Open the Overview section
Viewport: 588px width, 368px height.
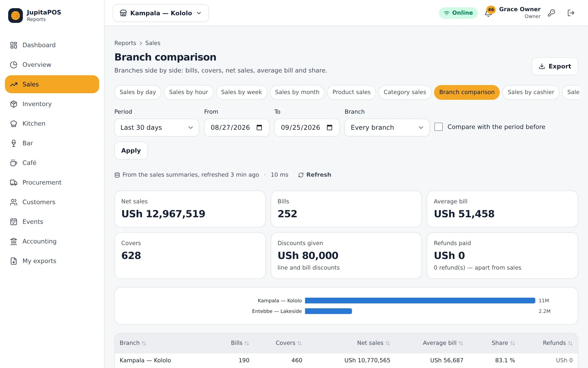52,65
